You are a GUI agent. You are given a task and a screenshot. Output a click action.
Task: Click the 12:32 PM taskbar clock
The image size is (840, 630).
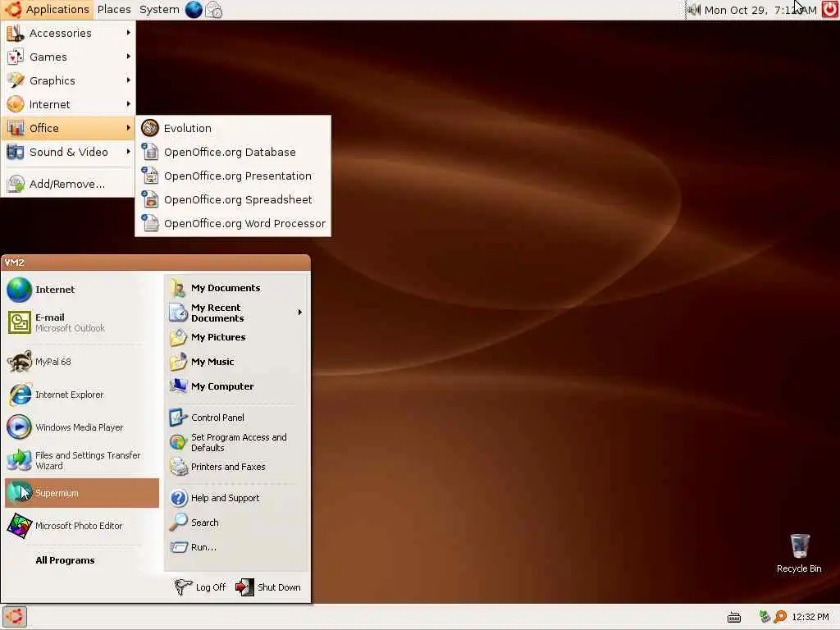pos(810,617)
